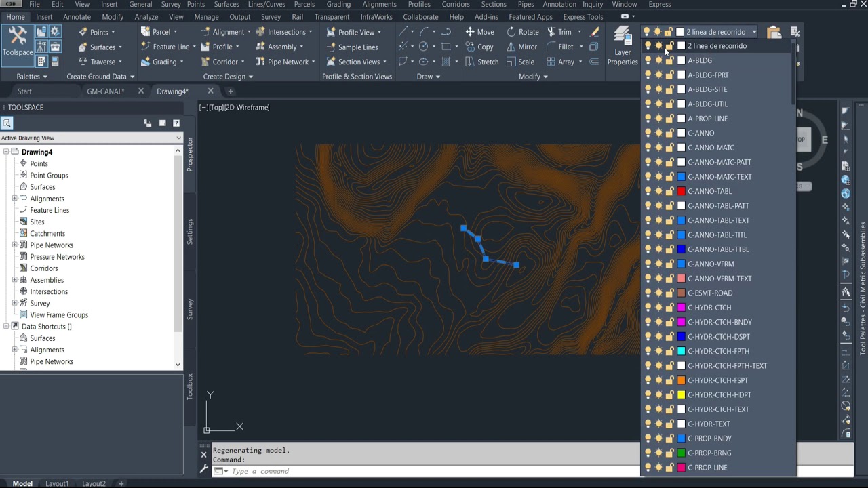The width and height of the screenshot is (868, 488).
Task: Click the new drawing tab plus button
Action: 231,91
